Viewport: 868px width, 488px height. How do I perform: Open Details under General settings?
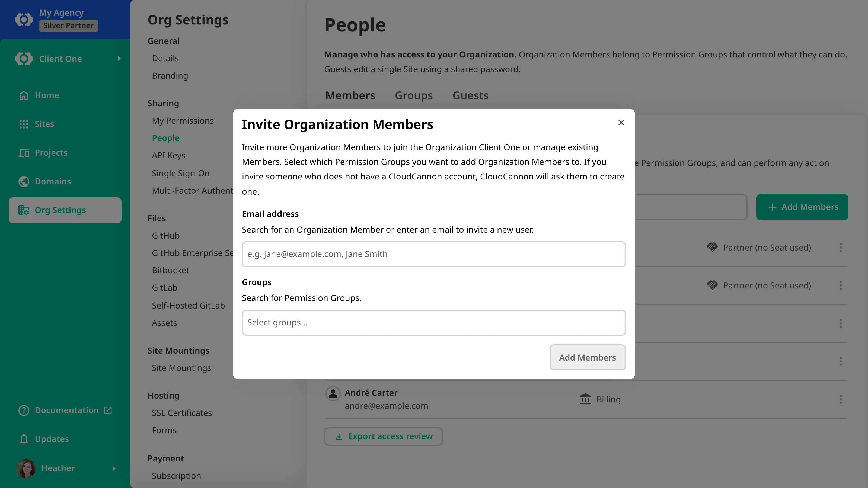165,58
